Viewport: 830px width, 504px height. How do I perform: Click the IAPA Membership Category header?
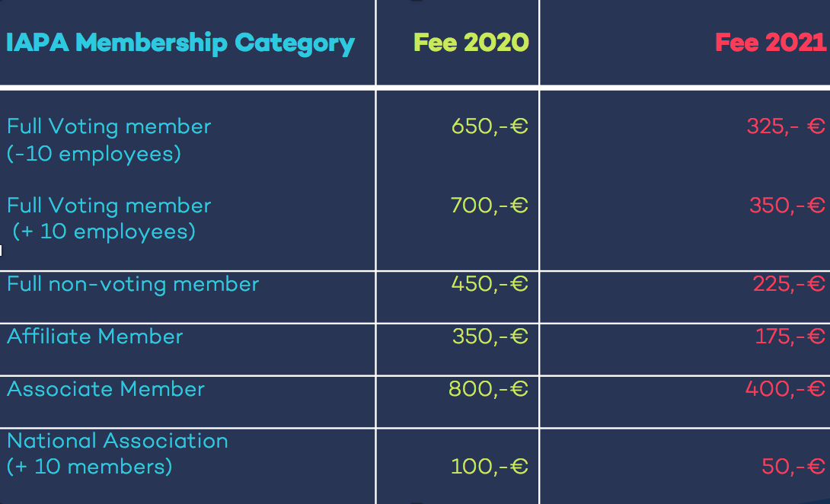click(180, 43)
